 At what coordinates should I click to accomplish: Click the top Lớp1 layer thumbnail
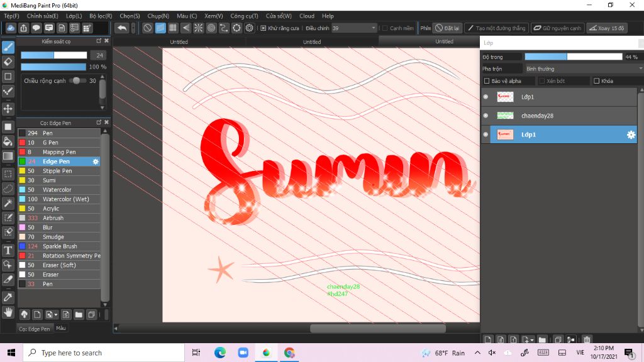pos(505,97)
